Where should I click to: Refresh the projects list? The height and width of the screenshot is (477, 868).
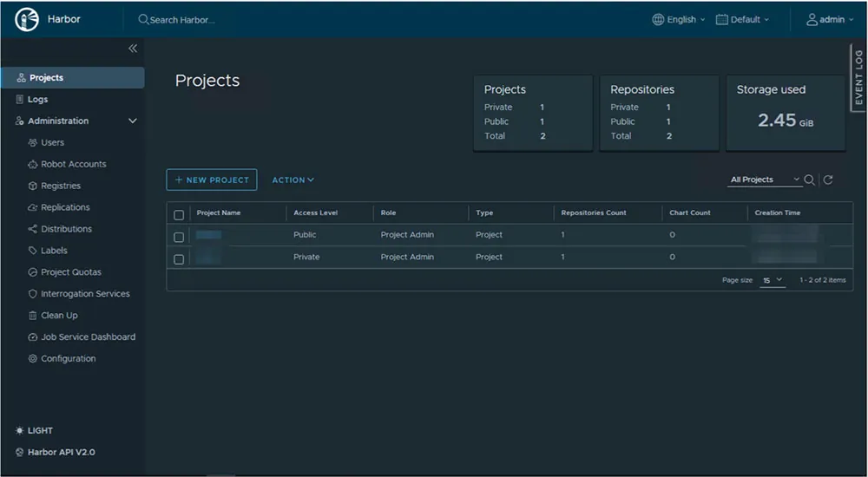828,180
